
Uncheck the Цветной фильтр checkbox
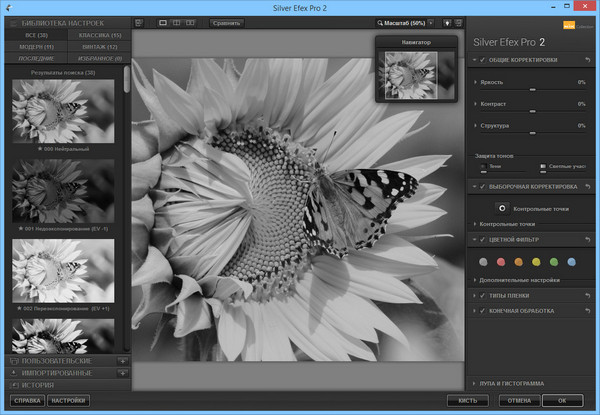pyautogui.click(x=484, y=239)
